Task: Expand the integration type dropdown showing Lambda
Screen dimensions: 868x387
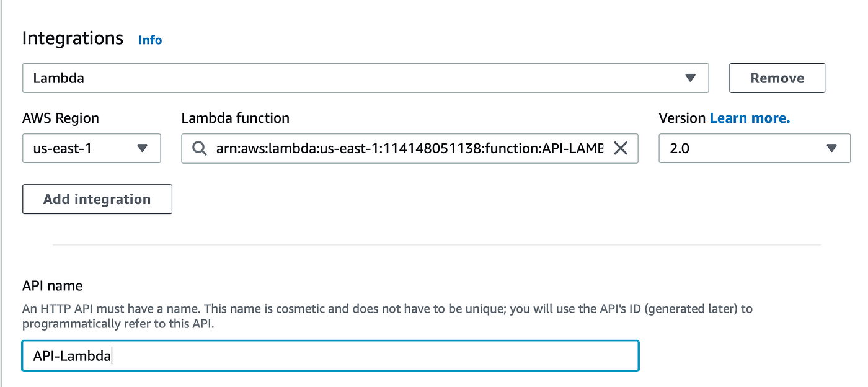Action: [x=365, y=78]
